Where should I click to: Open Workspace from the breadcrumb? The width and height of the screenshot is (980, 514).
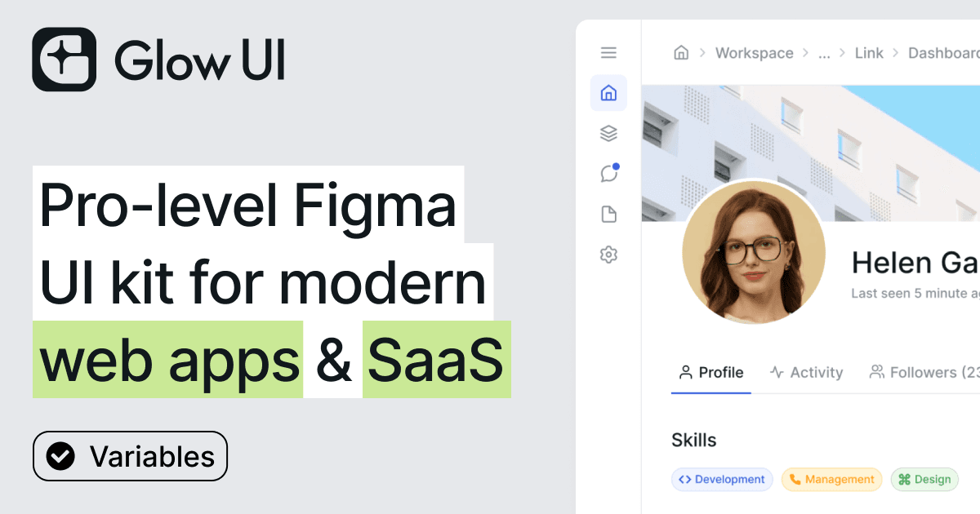[x=754, y=52]
